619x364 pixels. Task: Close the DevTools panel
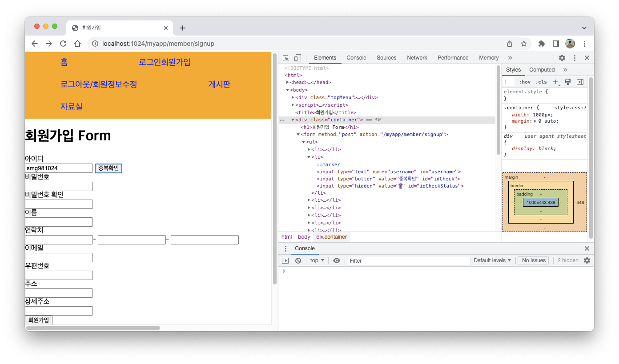(x=587, y=58)
